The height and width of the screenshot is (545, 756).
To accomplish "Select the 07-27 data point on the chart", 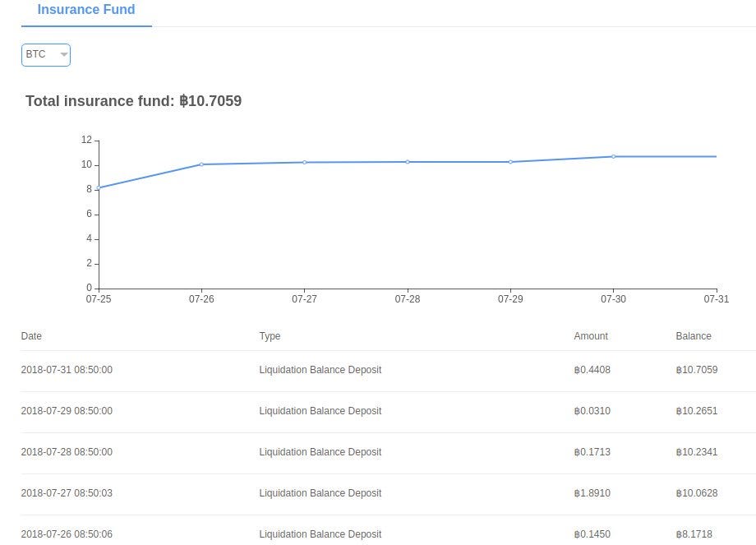I will click(x=304, y=162).
